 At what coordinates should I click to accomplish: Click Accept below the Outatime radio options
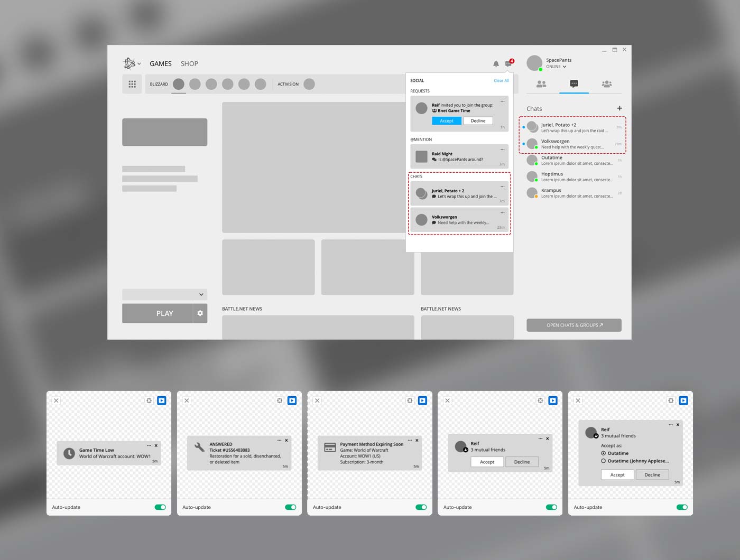(x=617, y=475)
